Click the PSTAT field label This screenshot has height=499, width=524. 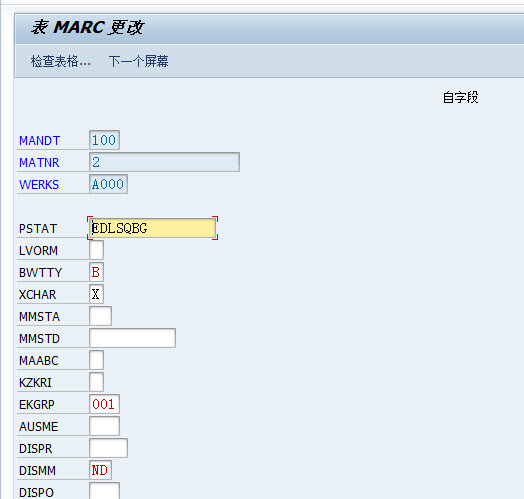pyautogui.click(x=38, y=229)
